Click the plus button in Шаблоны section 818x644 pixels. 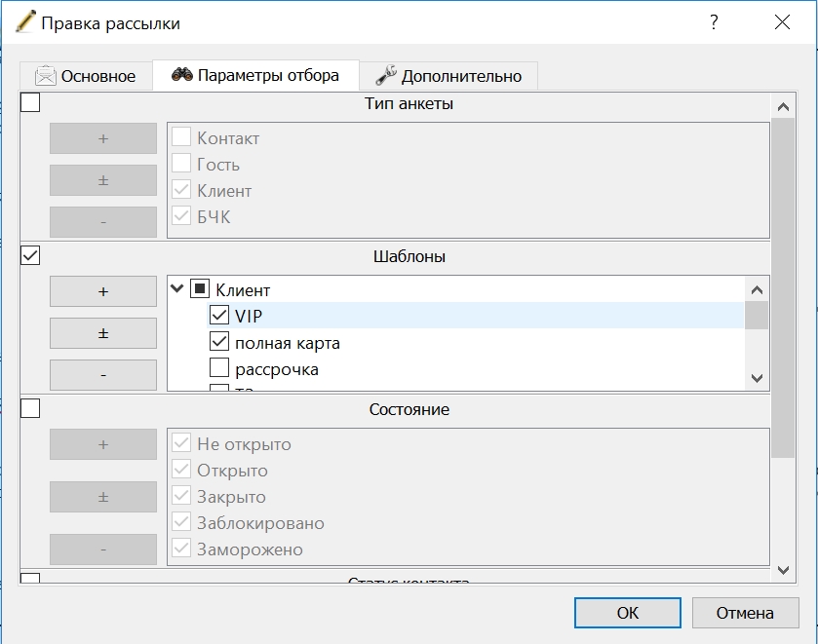tap(103, 291)
